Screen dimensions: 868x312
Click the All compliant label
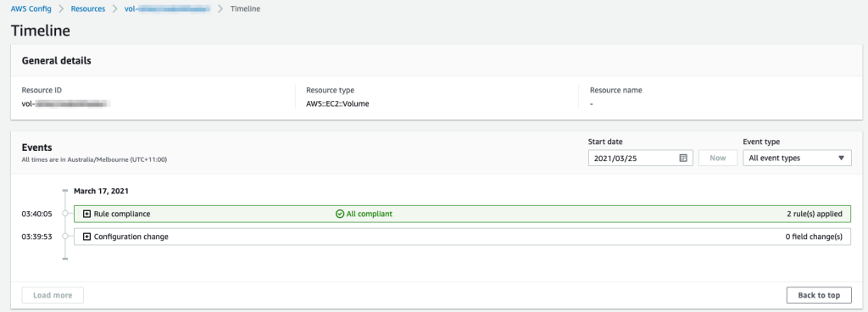370,214
